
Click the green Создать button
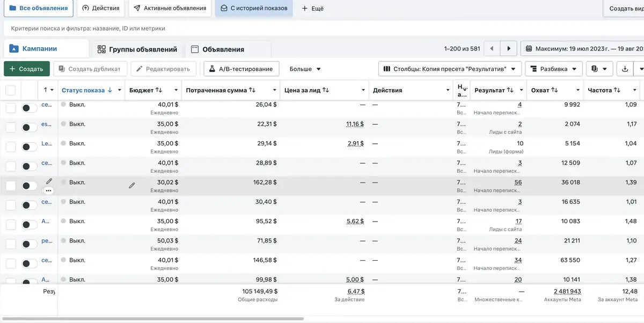(27, 69)
